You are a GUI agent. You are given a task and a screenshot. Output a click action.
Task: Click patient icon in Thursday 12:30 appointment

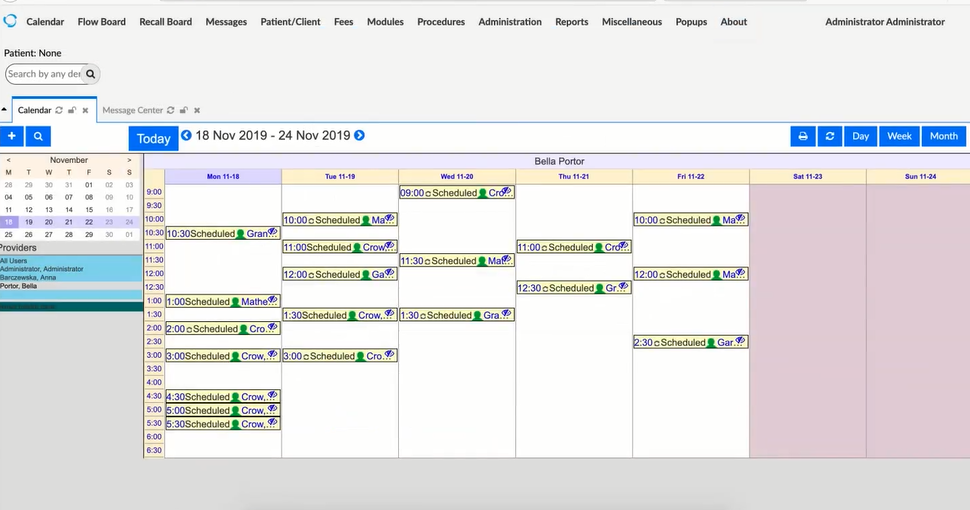[599, 288]
